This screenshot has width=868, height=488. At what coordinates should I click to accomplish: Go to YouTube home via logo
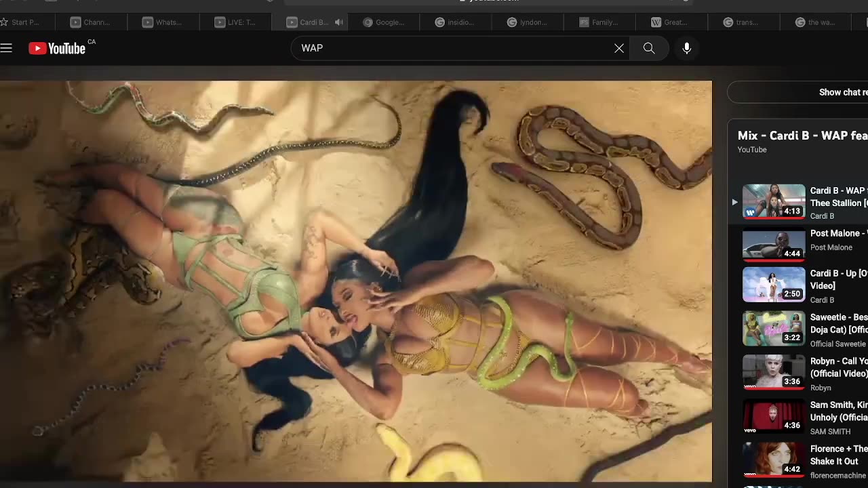57,48
